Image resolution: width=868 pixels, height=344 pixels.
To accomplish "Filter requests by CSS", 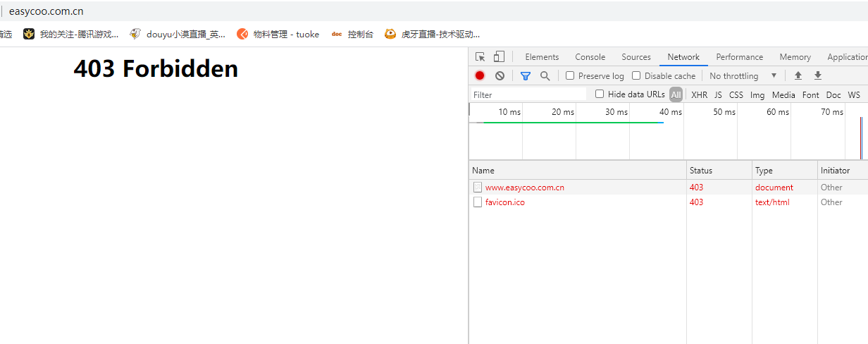I will pyautogui.click(x=736, y=94).
